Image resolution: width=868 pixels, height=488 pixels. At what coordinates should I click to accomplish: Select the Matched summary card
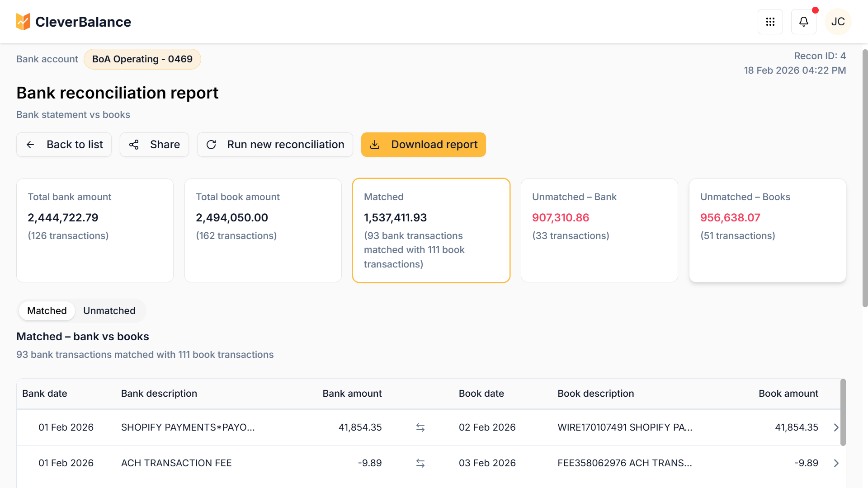pos(431,230)
